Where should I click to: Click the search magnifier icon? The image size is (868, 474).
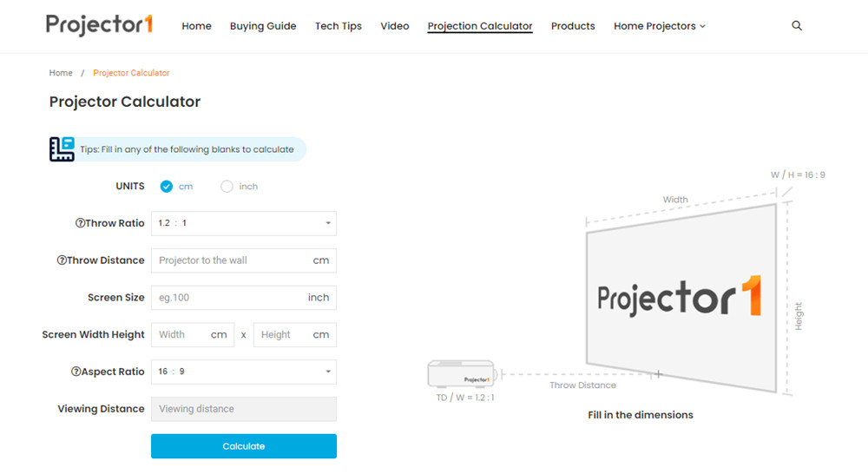tap(797, 26)
